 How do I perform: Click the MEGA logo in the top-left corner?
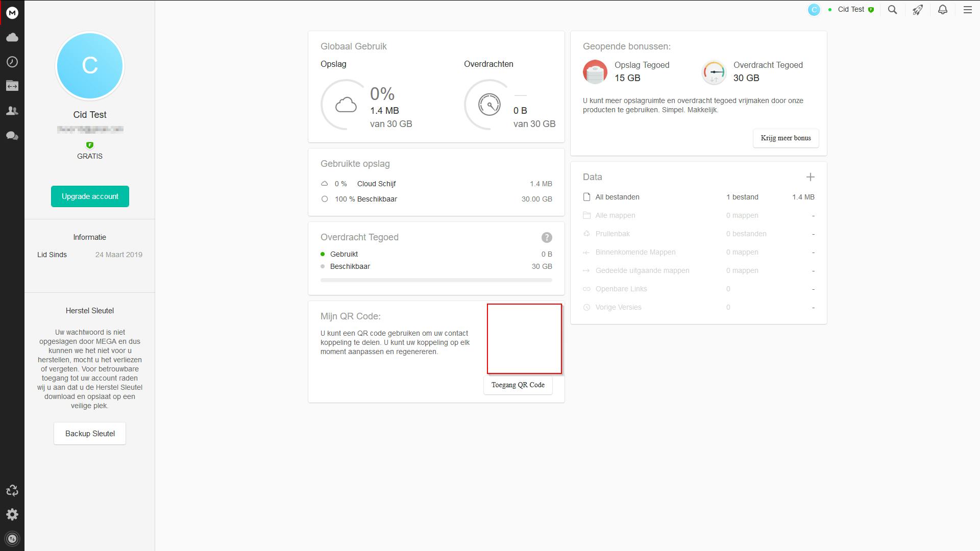12,13
